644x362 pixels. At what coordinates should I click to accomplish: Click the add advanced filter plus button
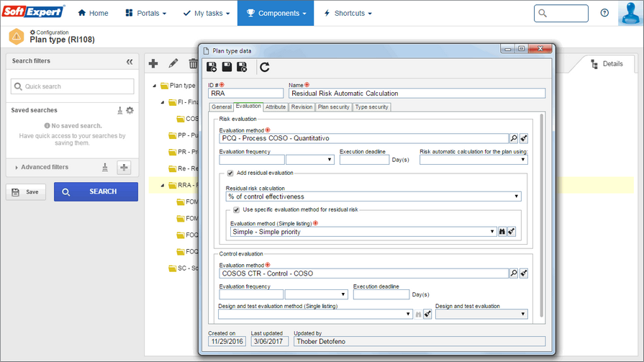tap(124, 167)
